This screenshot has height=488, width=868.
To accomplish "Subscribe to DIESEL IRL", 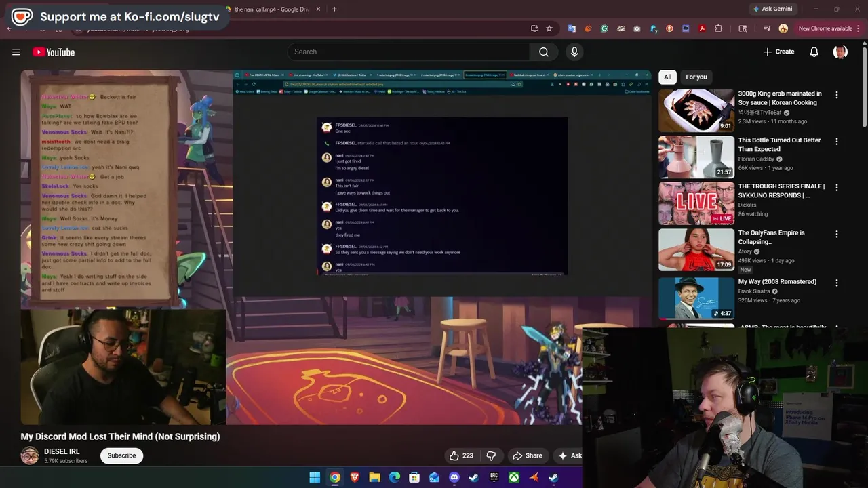I will (x=121, y=455).
